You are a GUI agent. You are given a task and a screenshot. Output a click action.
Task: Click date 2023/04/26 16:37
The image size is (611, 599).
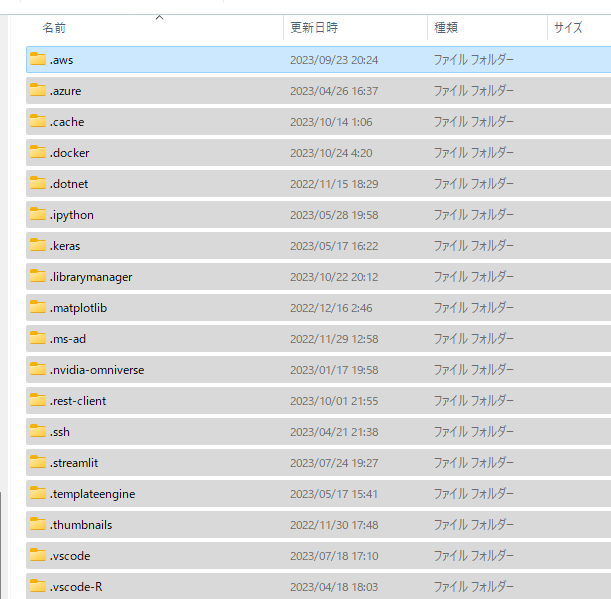tap(334, 91)
